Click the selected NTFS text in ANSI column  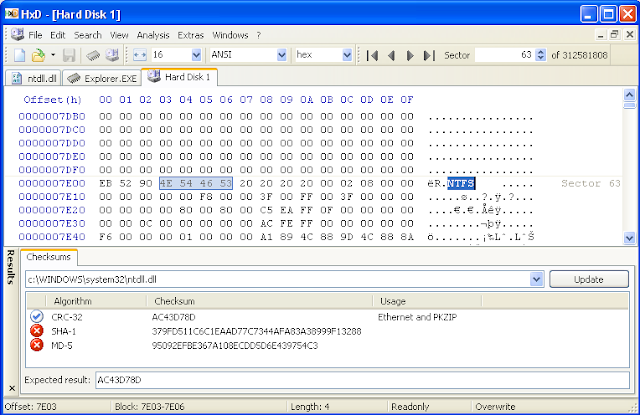tap(461, 184)
